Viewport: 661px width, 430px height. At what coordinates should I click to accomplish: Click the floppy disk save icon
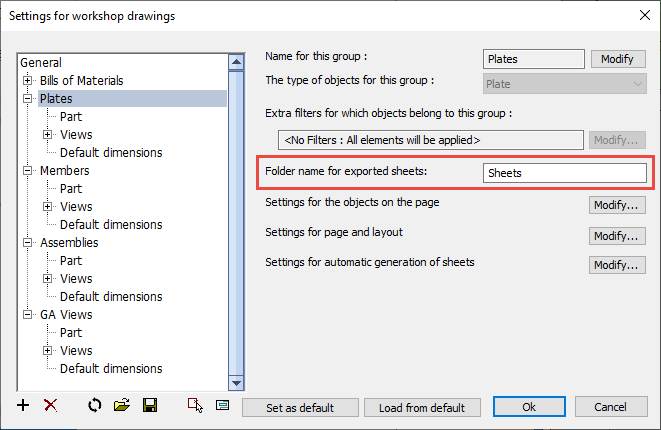pyautogui.click(x=150, y=406)
